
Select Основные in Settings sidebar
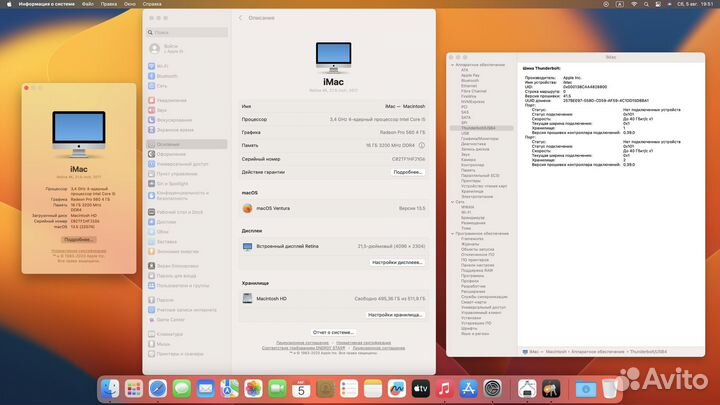[x=187, y=144]
